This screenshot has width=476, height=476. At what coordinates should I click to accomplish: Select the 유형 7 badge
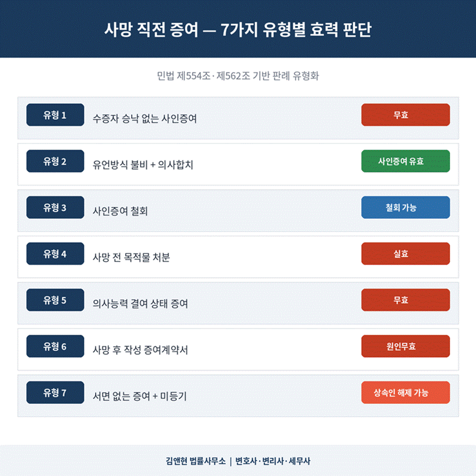point(55,393)
